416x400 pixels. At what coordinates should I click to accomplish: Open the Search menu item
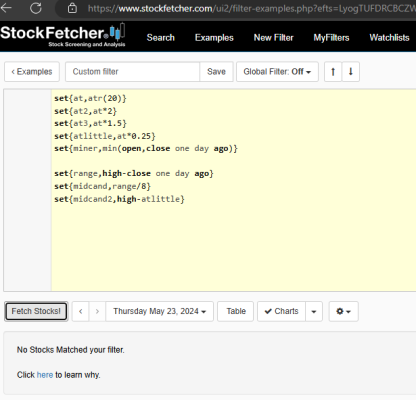pyautogui.click(x=161, y=38)
